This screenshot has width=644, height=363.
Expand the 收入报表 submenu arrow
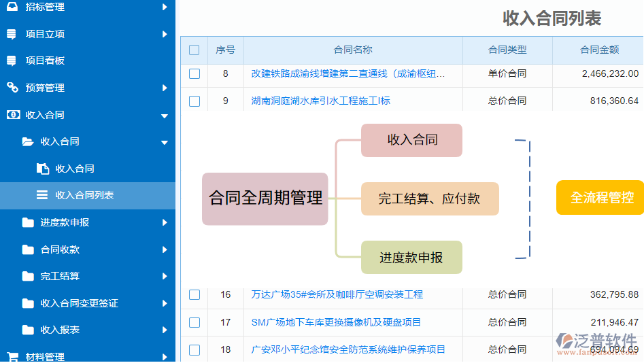[165, 330]
